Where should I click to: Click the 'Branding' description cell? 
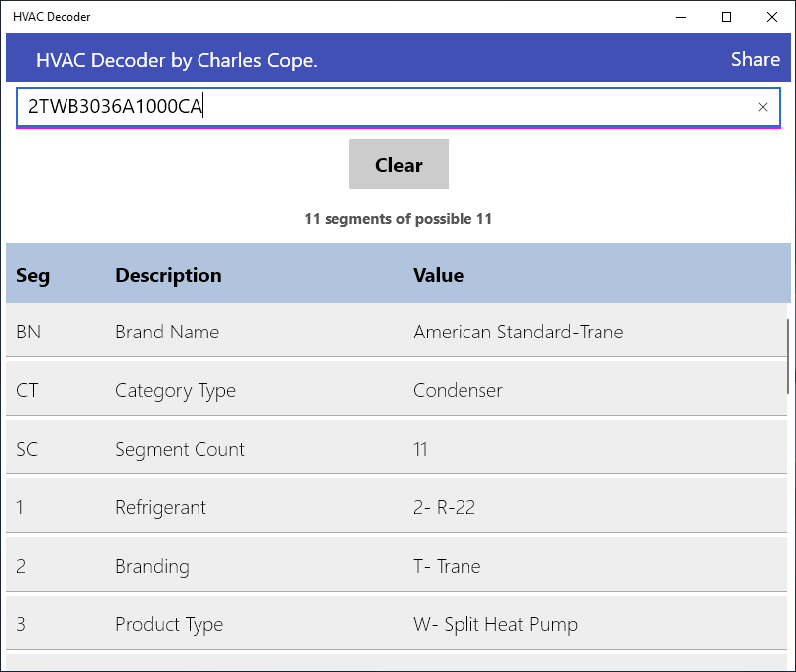[x=152, y=566]
